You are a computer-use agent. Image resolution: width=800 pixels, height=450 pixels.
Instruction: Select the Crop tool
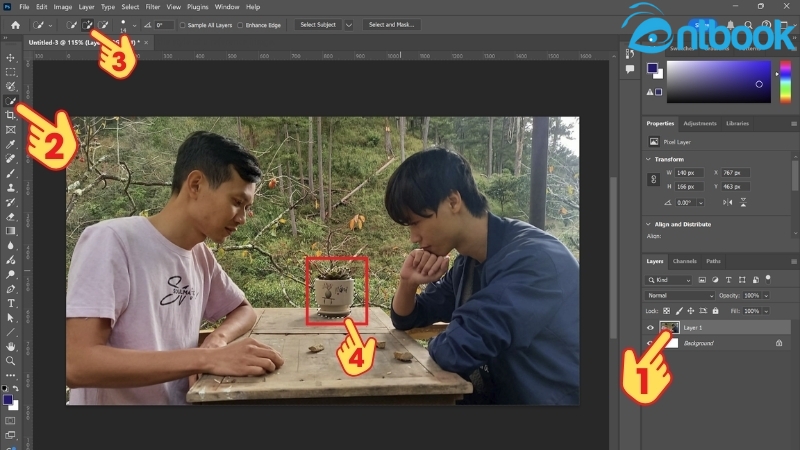point(10,115)
